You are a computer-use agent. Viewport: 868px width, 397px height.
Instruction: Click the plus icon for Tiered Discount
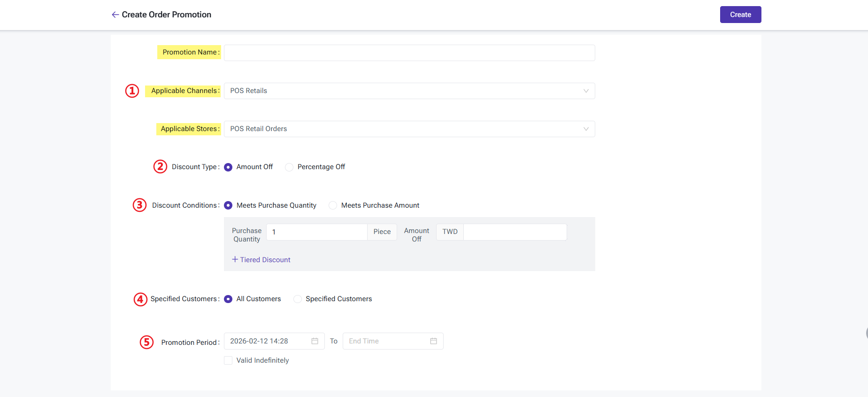[x=235, y=259]
